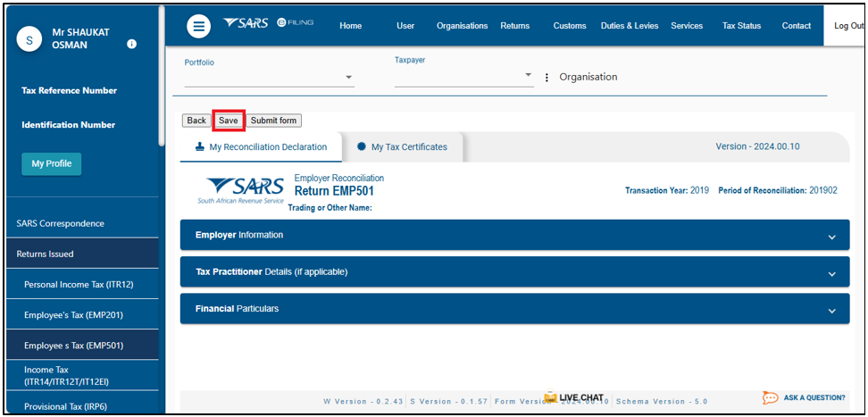Click Period of Reconciliation value 201902
The image size is (868, 417).
pyautogui.click(x=823, y=190)
